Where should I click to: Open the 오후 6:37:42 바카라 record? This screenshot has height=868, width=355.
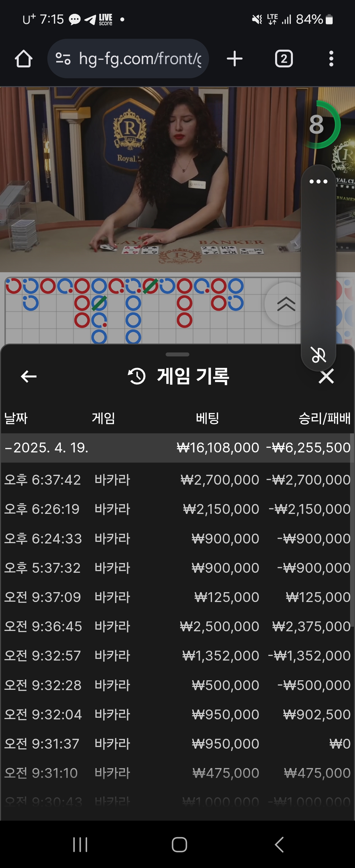177,480
